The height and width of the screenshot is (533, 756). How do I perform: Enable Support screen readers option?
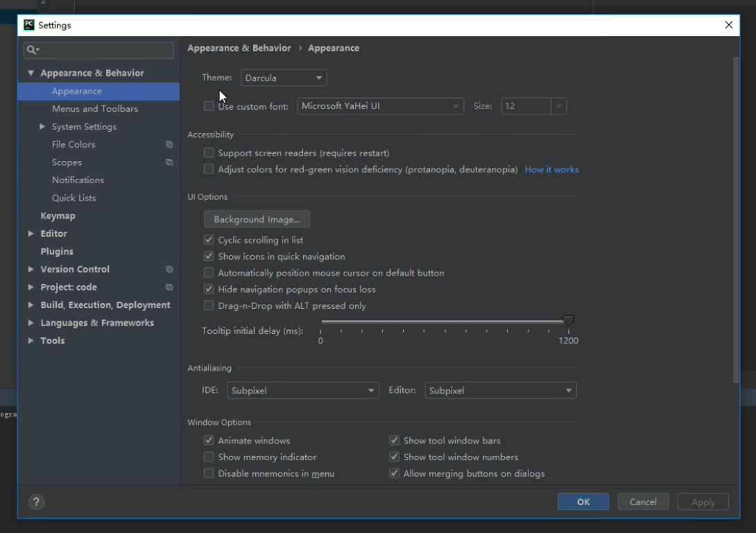click(x=209, y=152)
